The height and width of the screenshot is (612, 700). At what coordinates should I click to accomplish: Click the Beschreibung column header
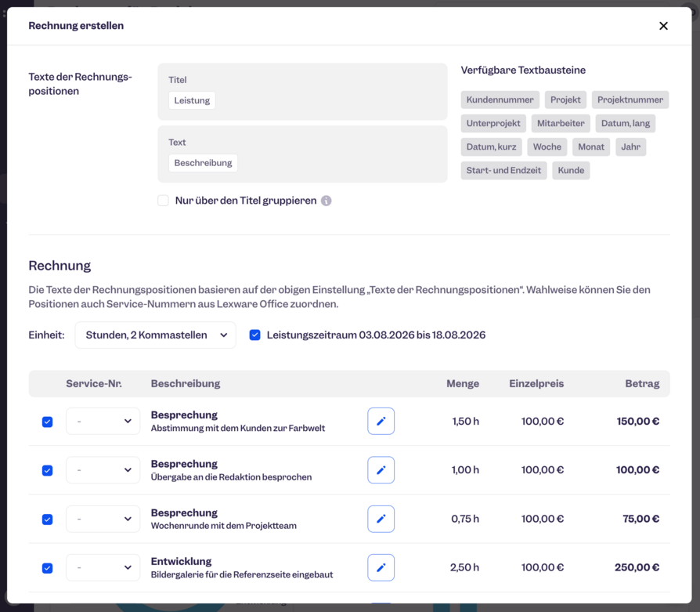point(186,384)
